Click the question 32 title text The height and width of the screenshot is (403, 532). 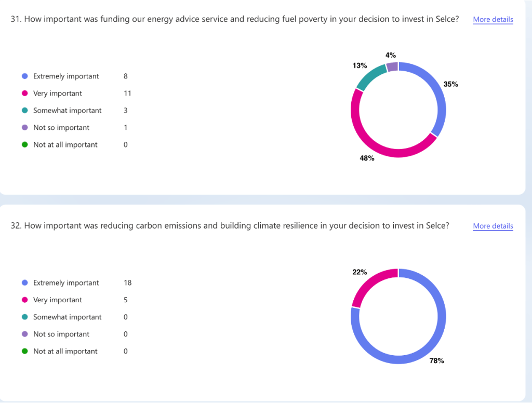point(229,225)
